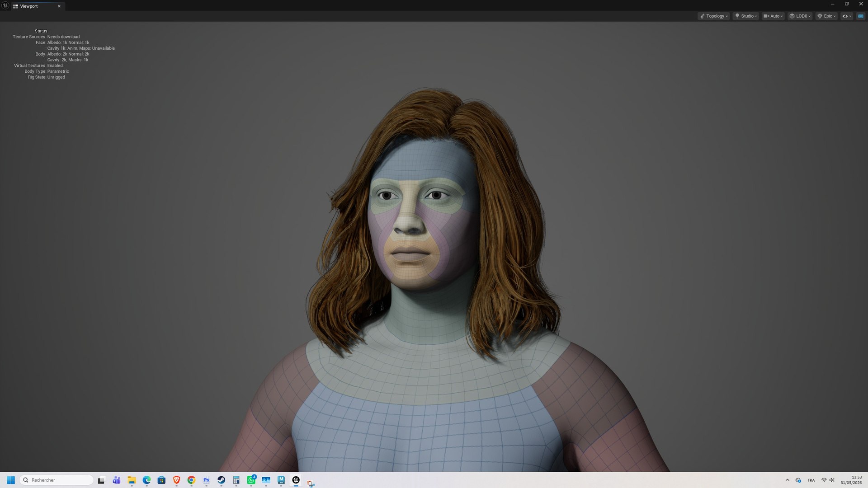868x488 pixels.
Task: Toggle the blue keyboard shortcuts button
Action: click(x=861, y=16)
